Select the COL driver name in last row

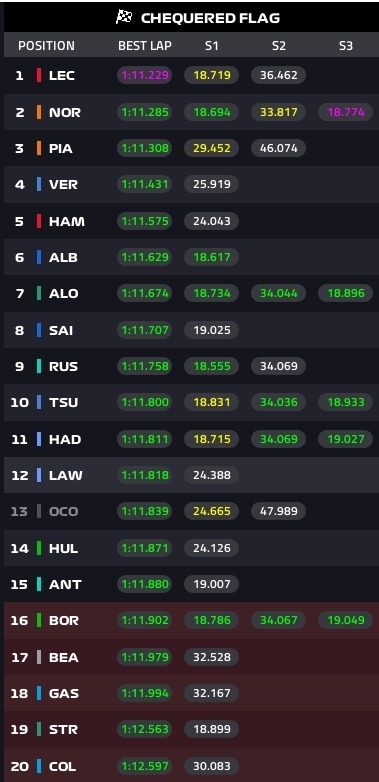pyautogui.click(x=62, y=766)
